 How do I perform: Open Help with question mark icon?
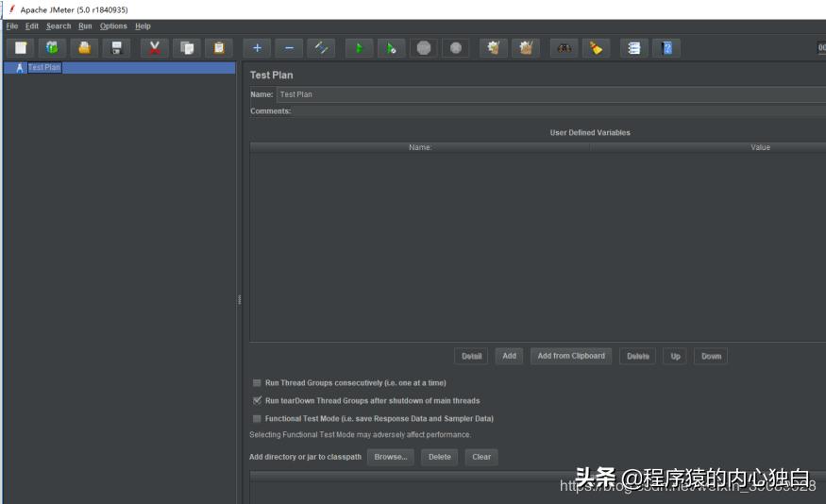pyautogui.click(x=666, y=48)
